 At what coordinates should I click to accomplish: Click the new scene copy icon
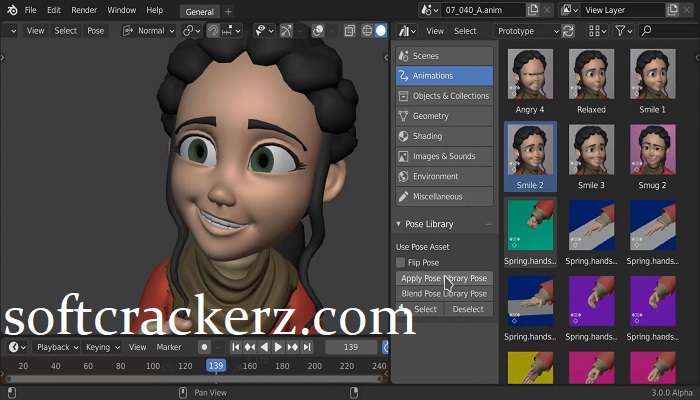coord(533,10)
